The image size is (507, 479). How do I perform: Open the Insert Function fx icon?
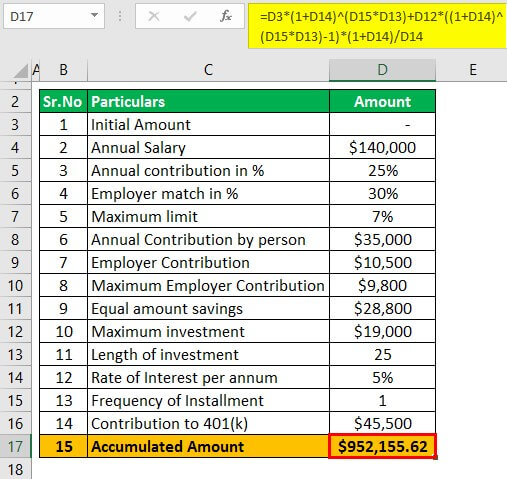(x=226, y=16)
